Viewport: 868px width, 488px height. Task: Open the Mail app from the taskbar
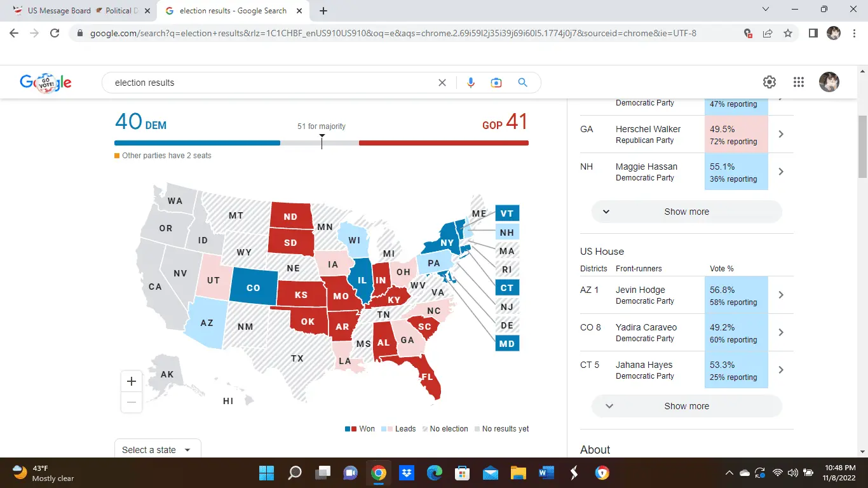click(x=490, y=473)
